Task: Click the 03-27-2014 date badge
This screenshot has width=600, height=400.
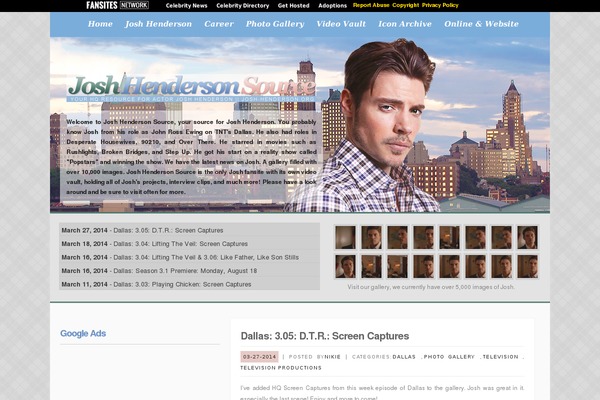Action: point(259,357)
